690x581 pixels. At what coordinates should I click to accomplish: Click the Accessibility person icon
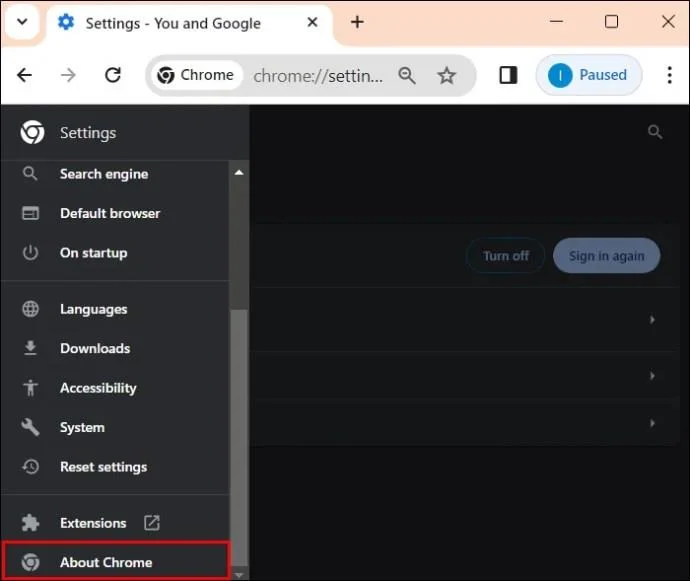pyautogui.click(x=30, y=388)
